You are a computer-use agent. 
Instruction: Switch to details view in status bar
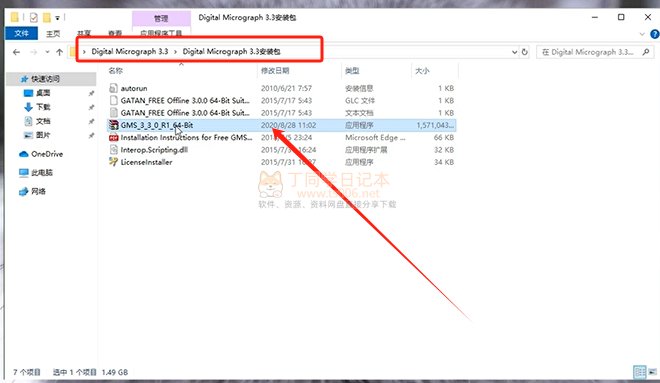(640, 372)
